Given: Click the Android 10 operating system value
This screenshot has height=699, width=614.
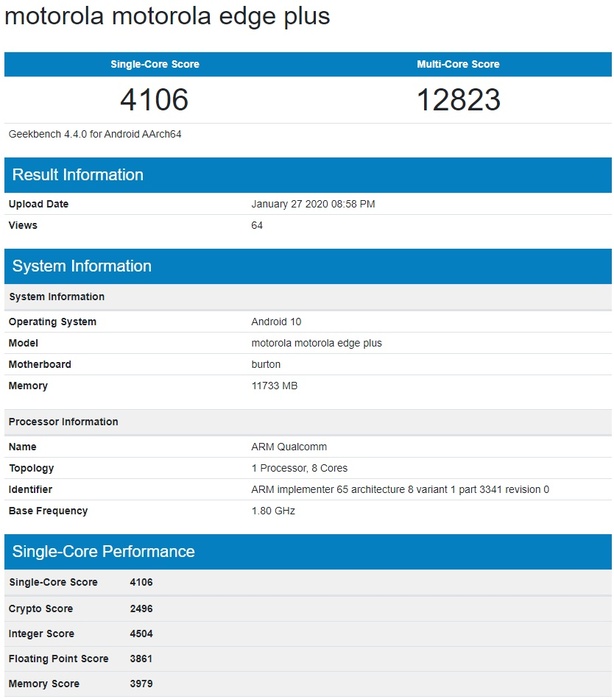Looking at the screenshot, I should (276, 322).
